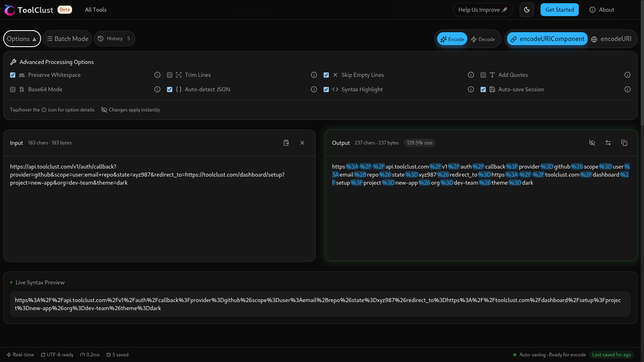Switch to Encode mode

(452, 39)
